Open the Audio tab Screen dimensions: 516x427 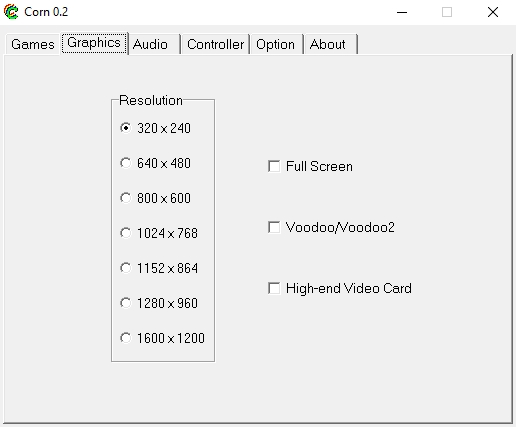pos(154,44)
